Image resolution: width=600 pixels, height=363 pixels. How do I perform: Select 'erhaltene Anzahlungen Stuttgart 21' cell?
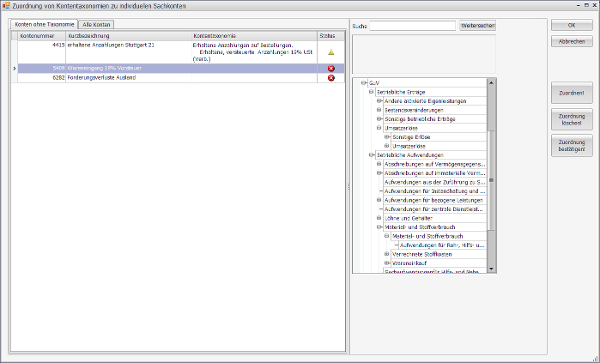128,52
